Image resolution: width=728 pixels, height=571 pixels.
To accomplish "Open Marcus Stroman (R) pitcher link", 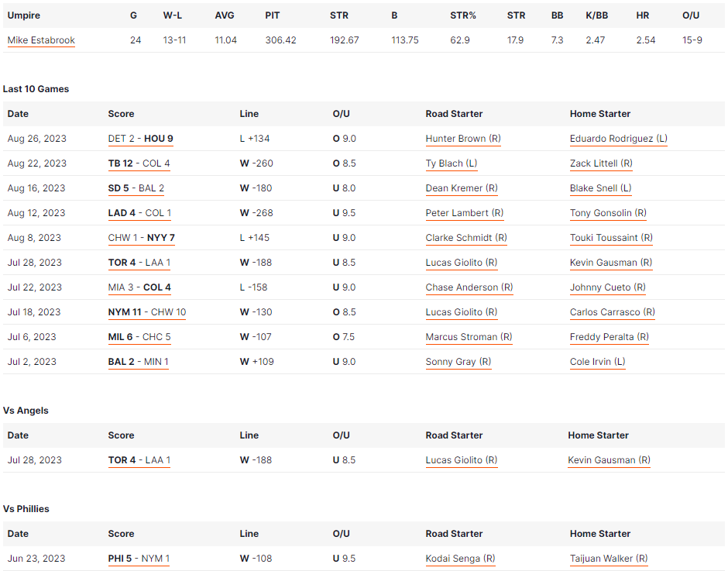I will 469,337.
